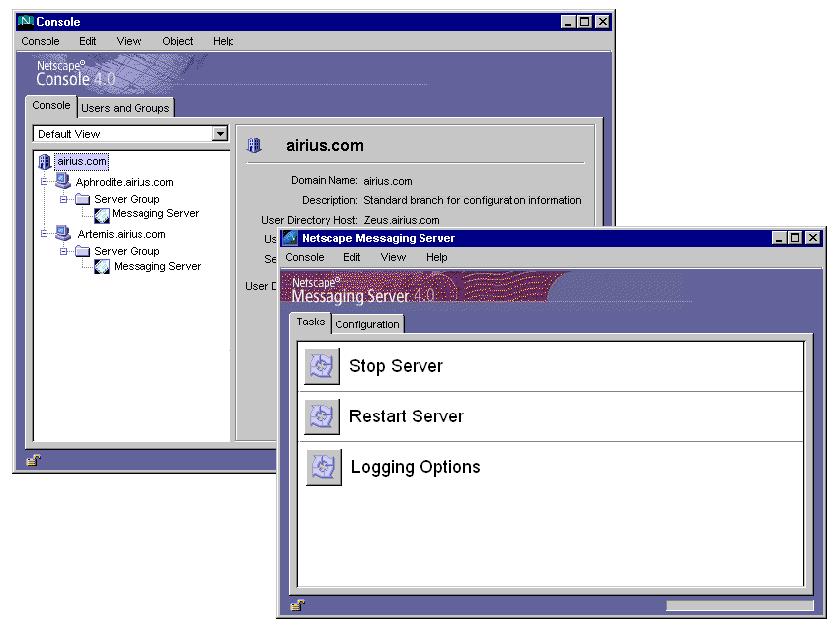Collapse the Aphrodite.airius.com tree node

[44, 182]
